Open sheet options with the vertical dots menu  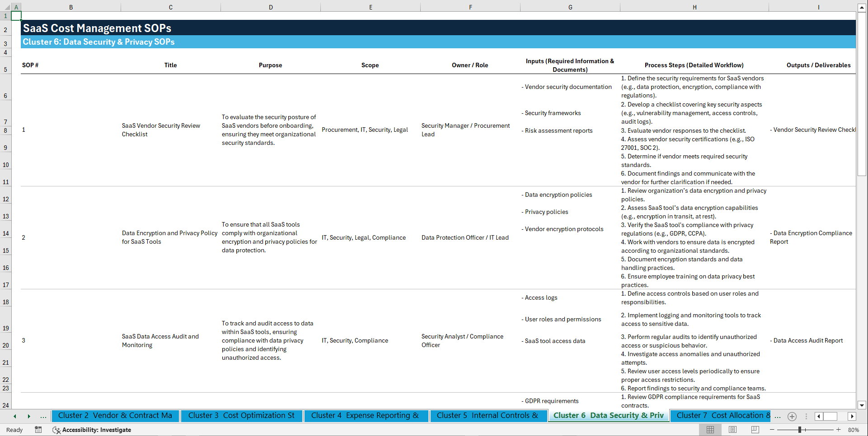pos(806,416)
